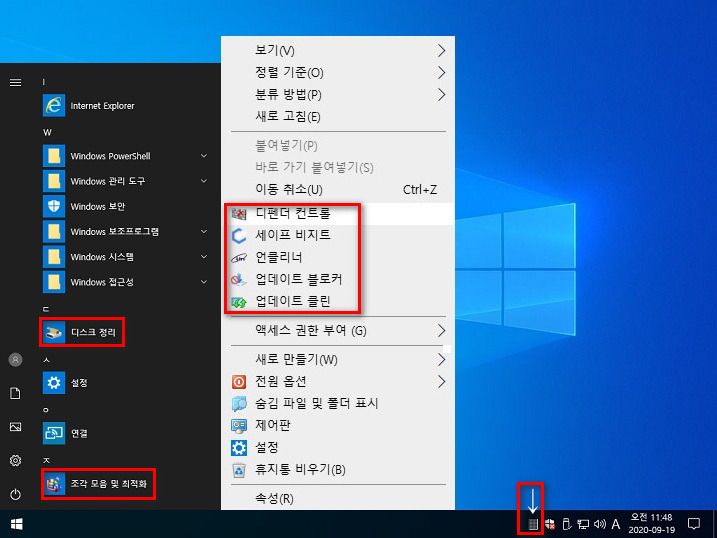Open 분류 방법(P) submenu

[338, 95]
